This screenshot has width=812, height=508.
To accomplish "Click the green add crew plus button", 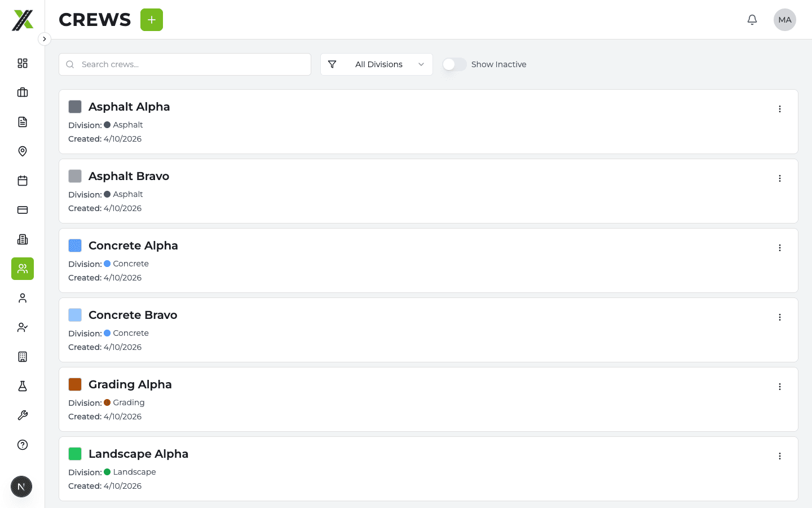I will coord(152,20).
